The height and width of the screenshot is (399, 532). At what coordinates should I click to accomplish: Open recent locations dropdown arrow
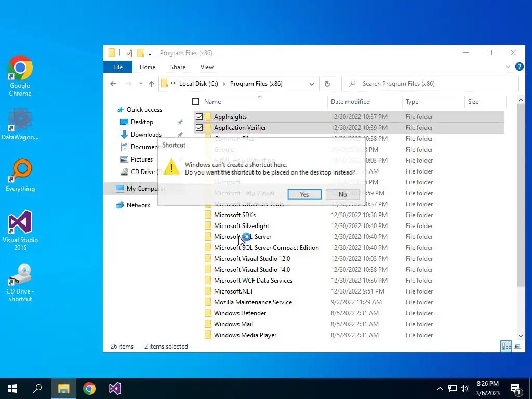coord(140,84)
